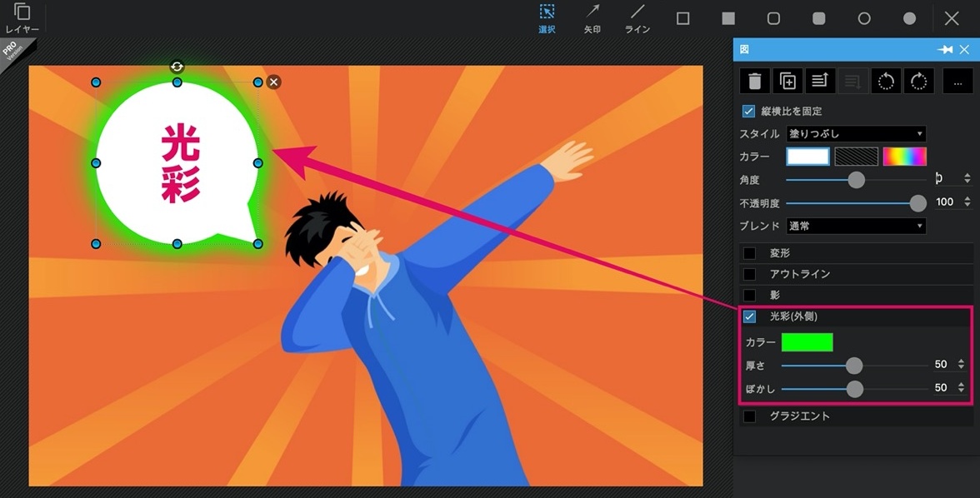Enable the グラジエント gradient option
Viewport: 980px width, 498px height.
tap(748, 416)
